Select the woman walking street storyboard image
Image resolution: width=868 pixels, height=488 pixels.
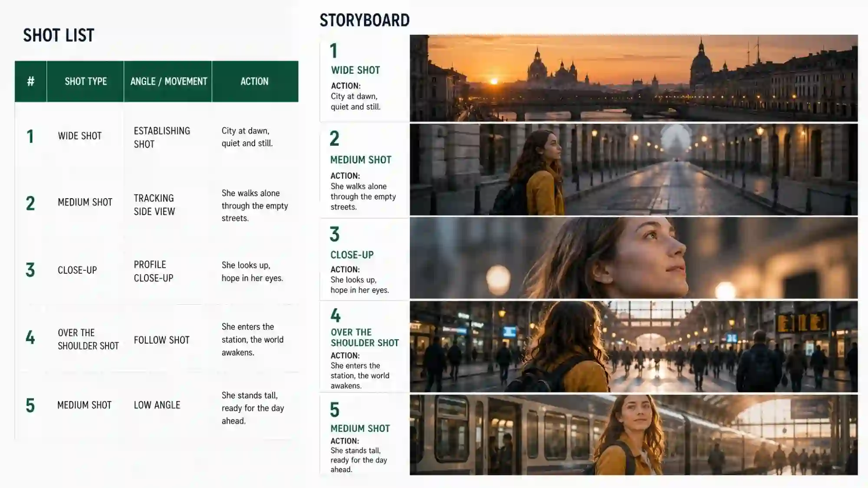[x=634, y=170]
